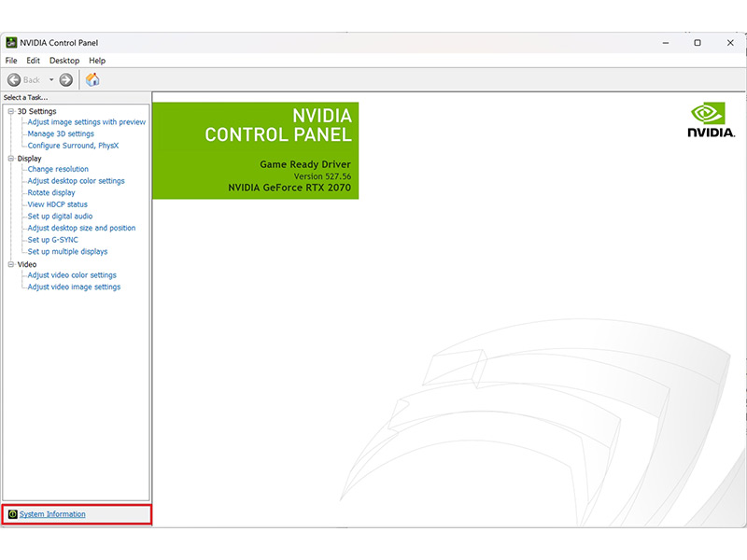Click the Version 527.56 text
This screenshot has height=560, width=747.
tap(322, 176)
